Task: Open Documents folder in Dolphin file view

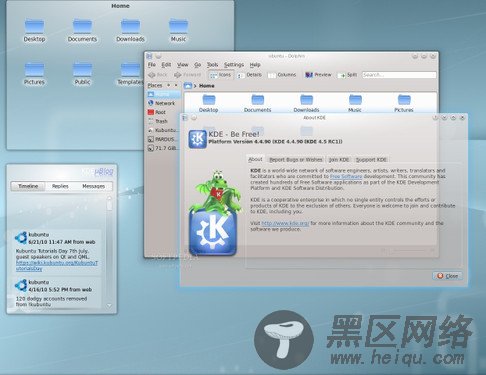Action: 257,103
